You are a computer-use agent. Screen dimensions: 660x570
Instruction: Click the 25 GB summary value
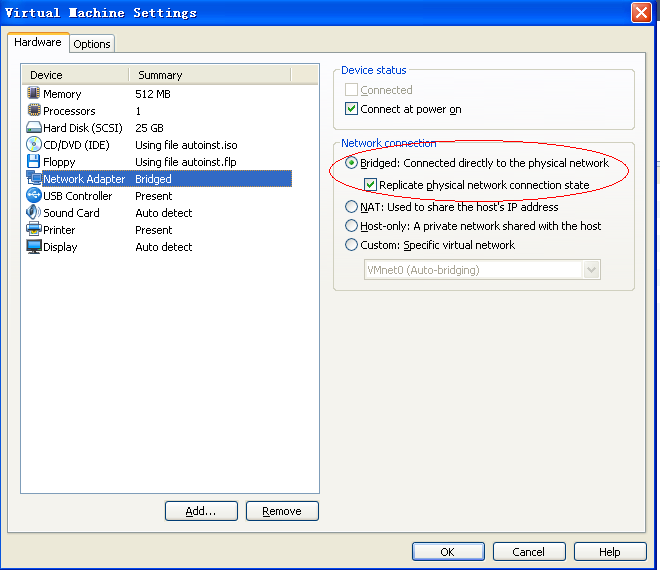(x=149, y=128)
